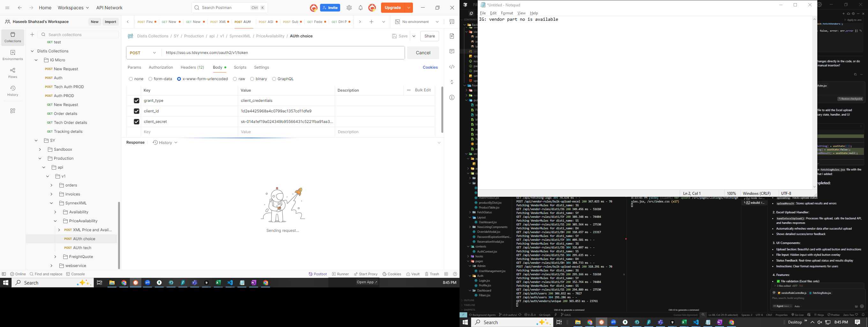This screenshot has width=868, height=327.
Task: Open the Format menu in Notepad
Action: coord(507,13)
